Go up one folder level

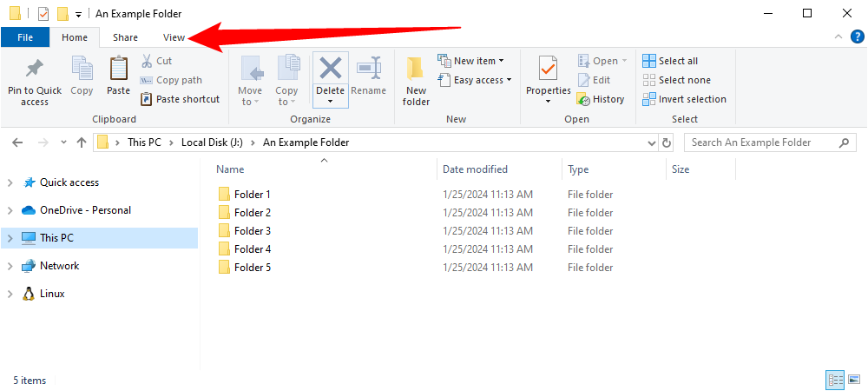pos(82,142)
